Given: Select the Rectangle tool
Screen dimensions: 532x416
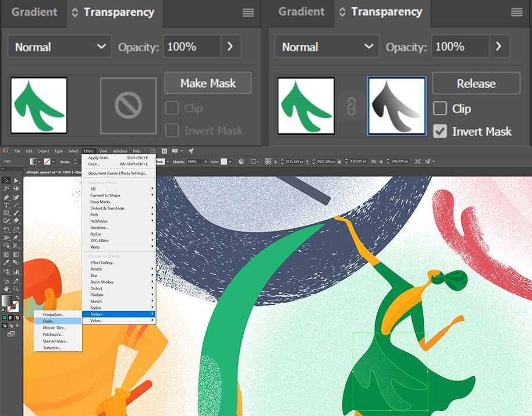Looking at the screenshot, I should [6, 213].
